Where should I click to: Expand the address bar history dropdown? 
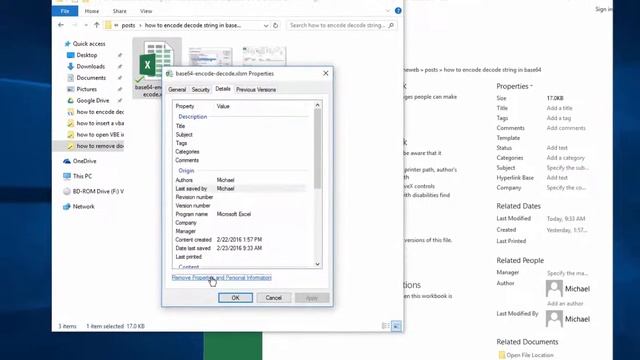[x=266, y=25]
